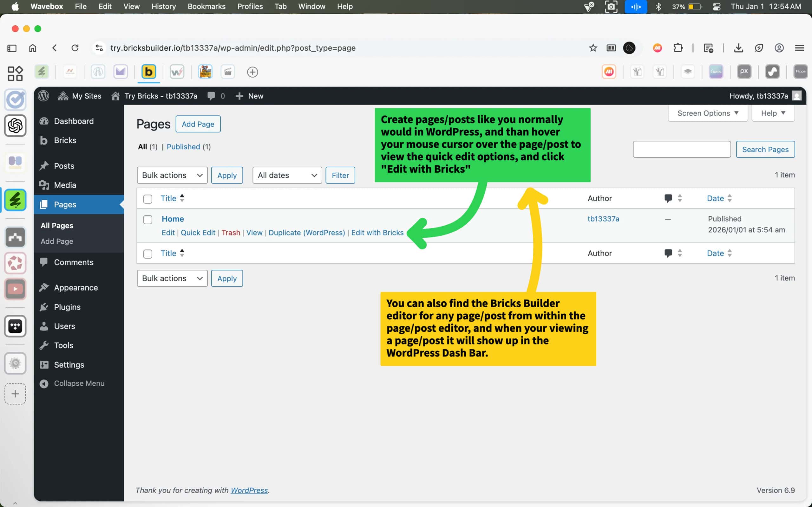Check the Home page row checkbox
This screenshot has width=812, height=507.
click(147, 220)
